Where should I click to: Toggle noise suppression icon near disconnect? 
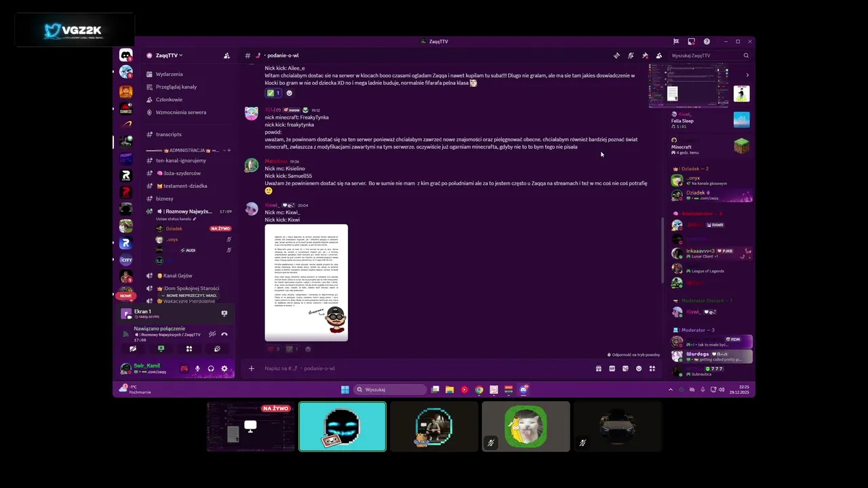tap(212, 334)
